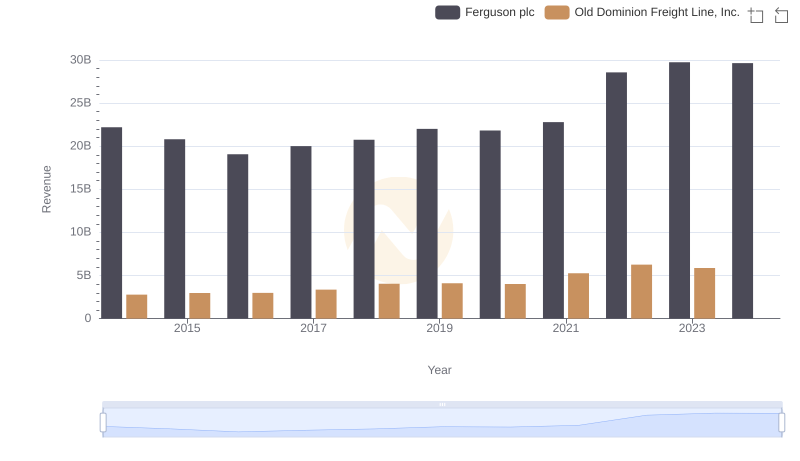Select Ferguson plc bar for 2014
800x461 pixels.
coord(112,223)
